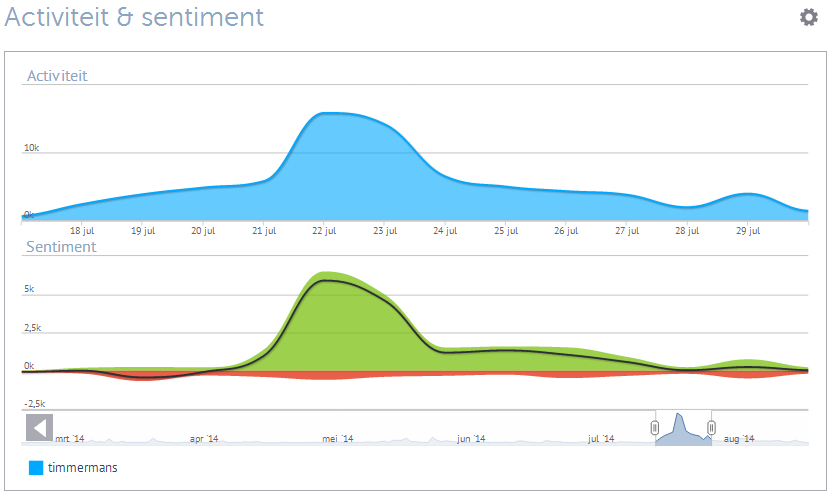This screenshot has width=829, height=494.
Task: Open the settings gear icon
Action: coord(808,17)
